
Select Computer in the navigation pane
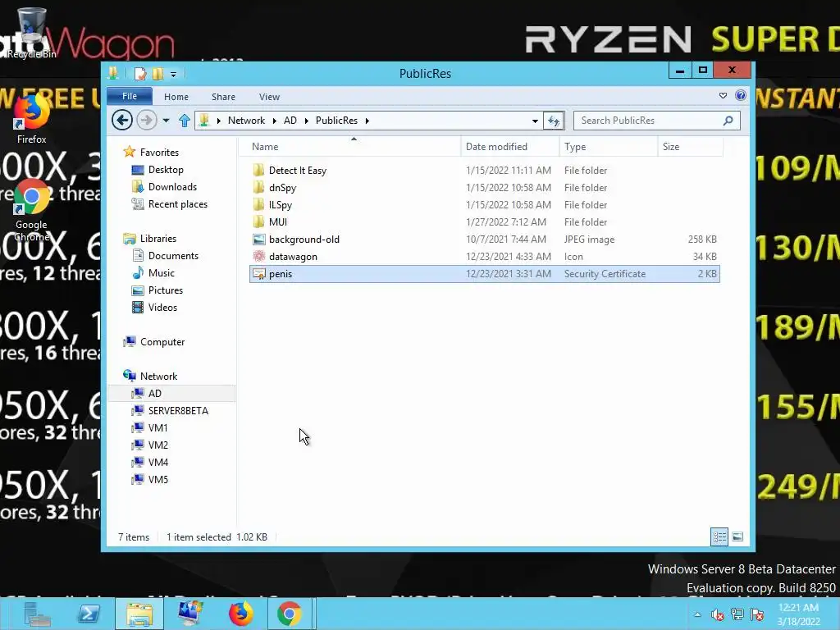click(x=162, y=342)
